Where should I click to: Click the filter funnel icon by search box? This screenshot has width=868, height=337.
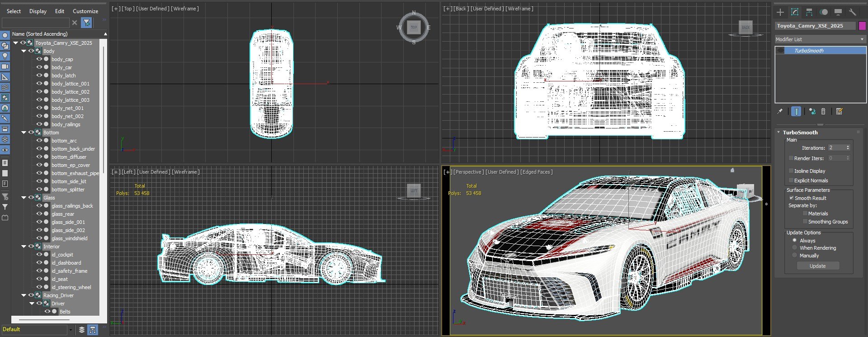tap(87, 22)
